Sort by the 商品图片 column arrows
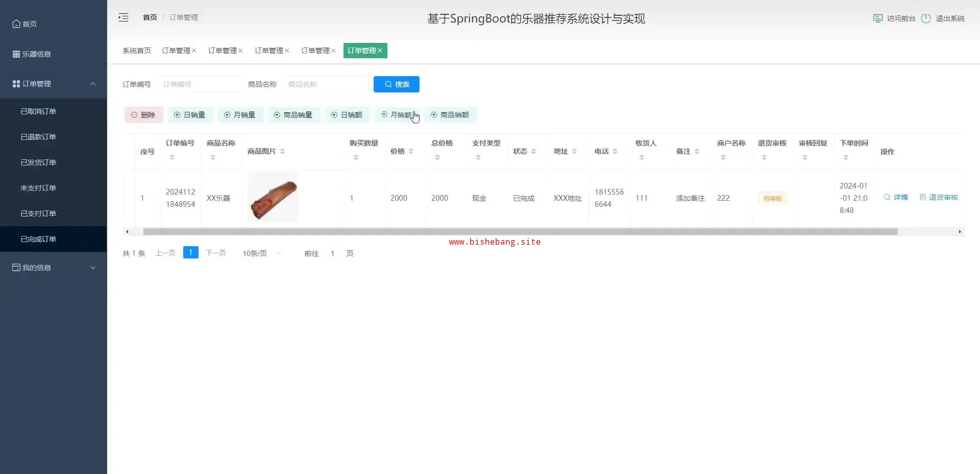 tap(282, 151)
